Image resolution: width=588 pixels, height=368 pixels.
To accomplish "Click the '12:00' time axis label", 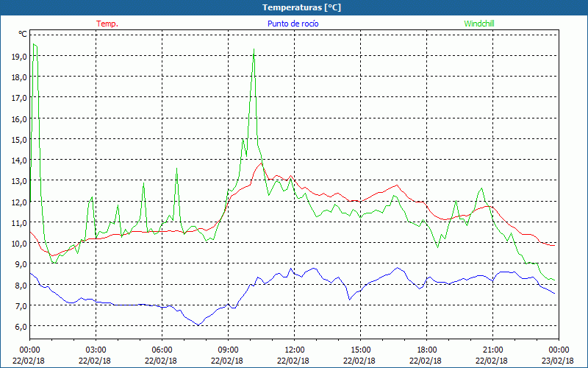I will (x=295, y=350).
